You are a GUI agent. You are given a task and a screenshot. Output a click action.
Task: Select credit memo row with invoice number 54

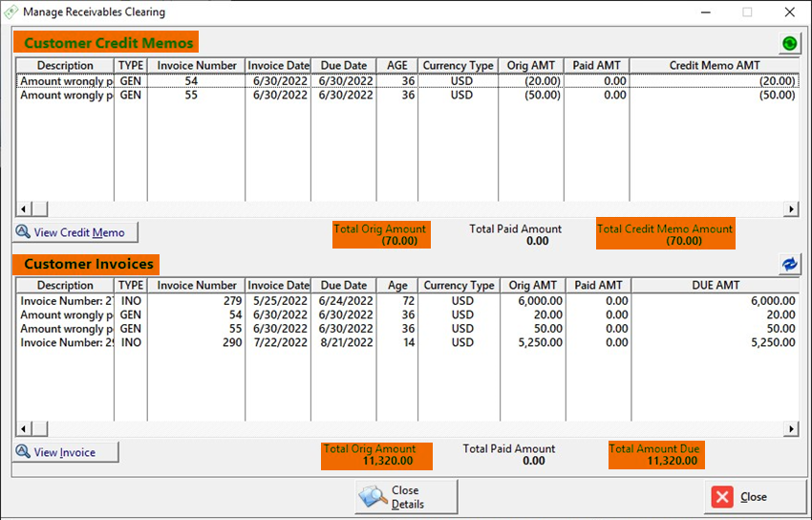[408, 81]
